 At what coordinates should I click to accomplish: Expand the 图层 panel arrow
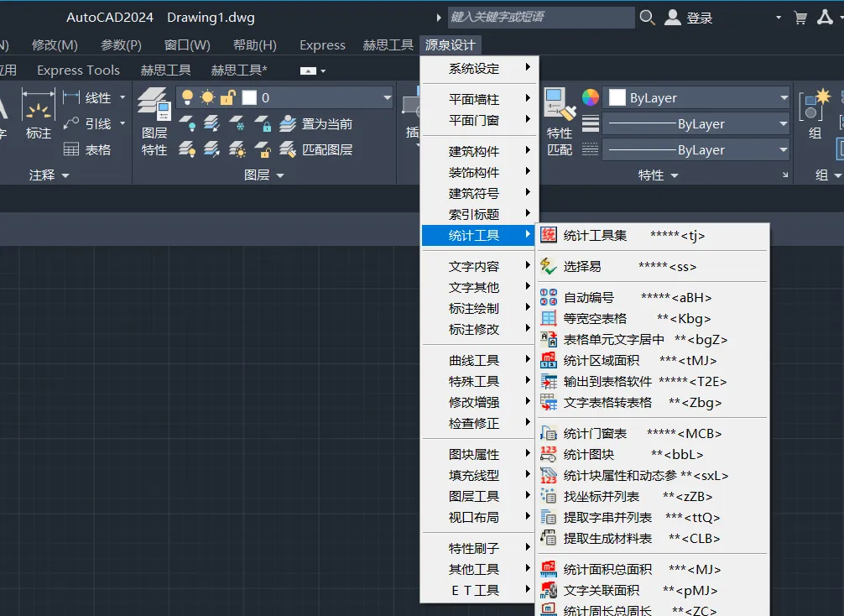280,175
